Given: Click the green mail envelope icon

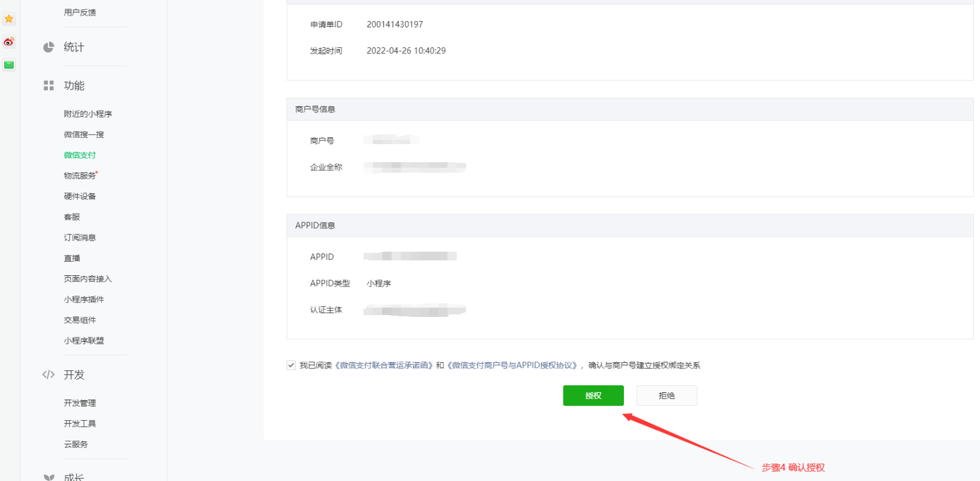Looking at the screenshot, I should 9,65.
